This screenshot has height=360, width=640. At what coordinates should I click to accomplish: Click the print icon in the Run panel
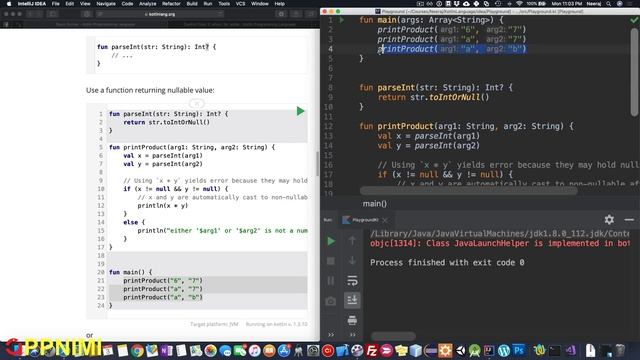352,320
